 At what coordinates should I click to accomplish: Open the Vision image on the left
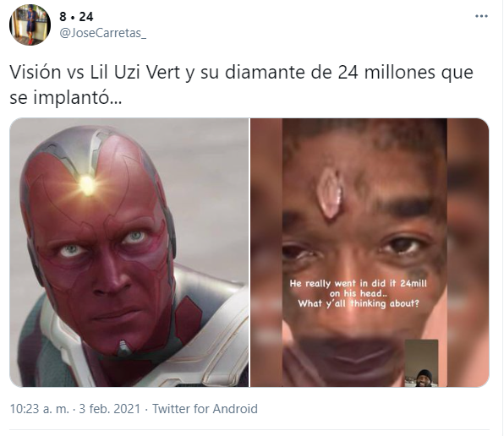129,253
